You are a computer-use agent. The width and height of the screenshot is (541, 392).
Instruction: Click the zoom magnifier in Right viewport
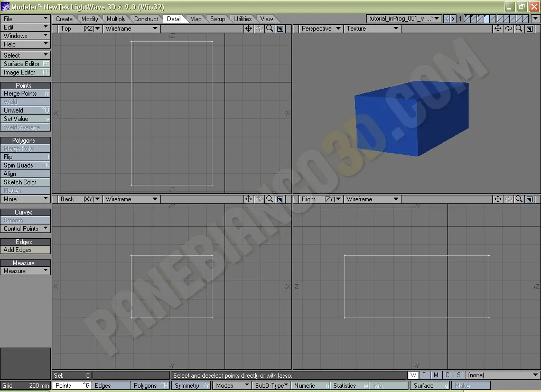tap(519, 199)
